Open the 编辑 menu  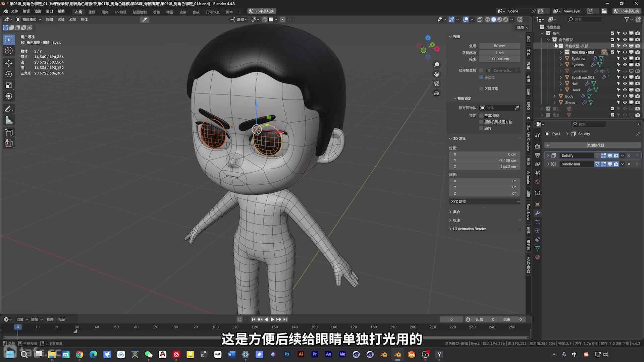click(26, 11)
